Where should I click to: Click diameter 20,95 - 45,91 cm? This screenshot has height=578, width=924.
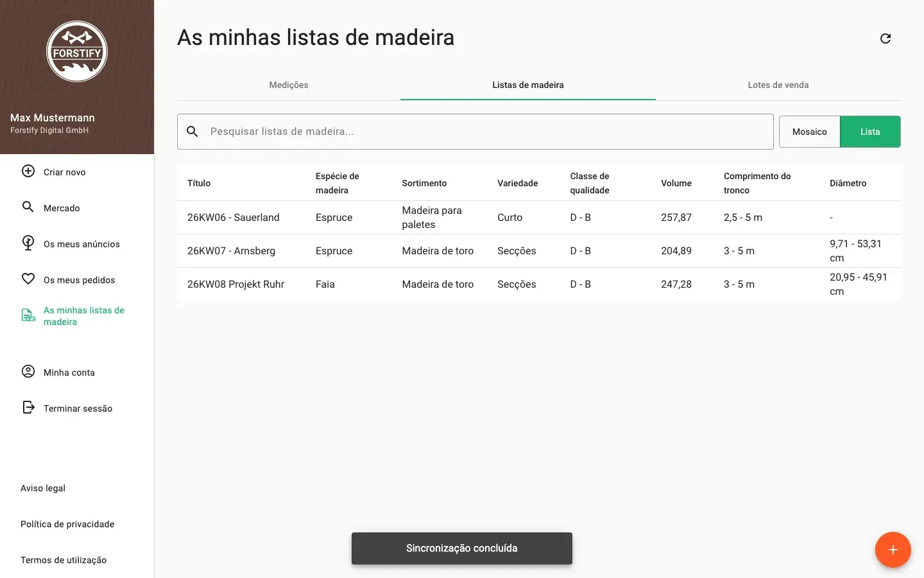point(859,284)
